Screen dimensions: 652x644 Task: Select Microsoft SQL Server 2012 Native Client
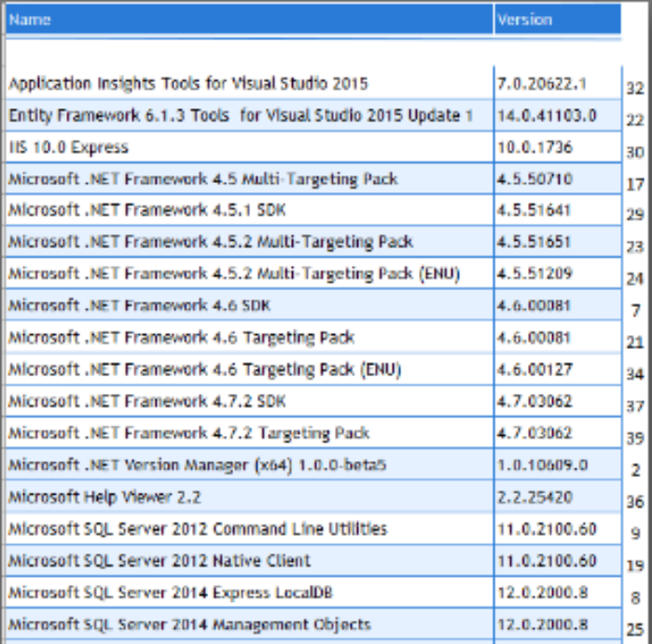(x=160, y=560)
